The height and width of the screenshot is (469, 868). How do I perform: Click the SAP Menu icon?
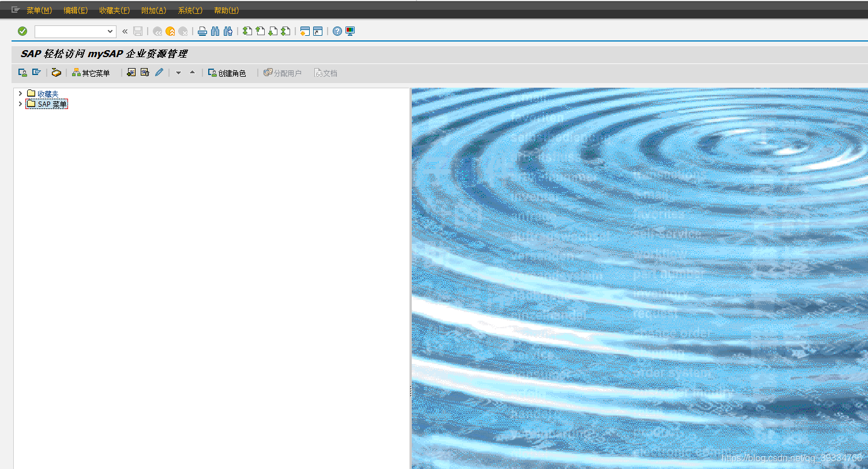[36, 73]
